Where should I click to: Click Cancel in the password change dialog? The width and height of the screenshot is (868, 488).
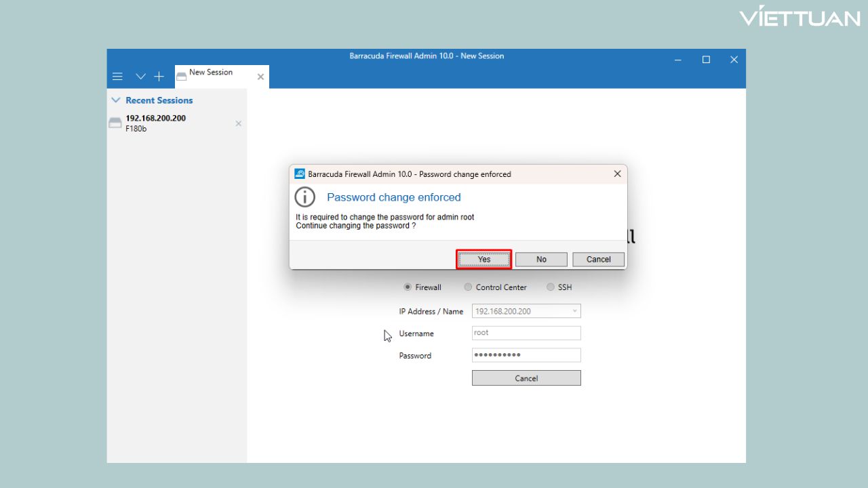[x=598, y=260]
